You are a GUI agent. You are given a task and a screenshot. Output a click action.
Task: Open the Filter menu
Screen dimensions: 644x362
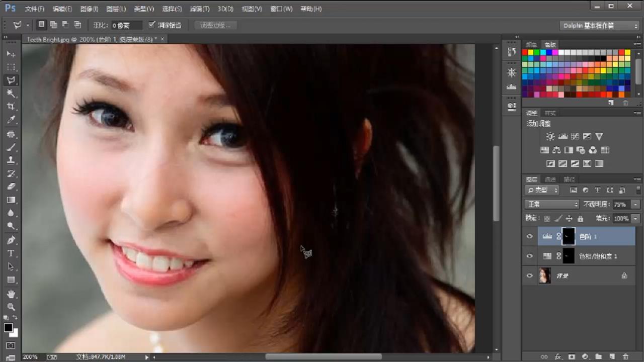coord(200,9)
